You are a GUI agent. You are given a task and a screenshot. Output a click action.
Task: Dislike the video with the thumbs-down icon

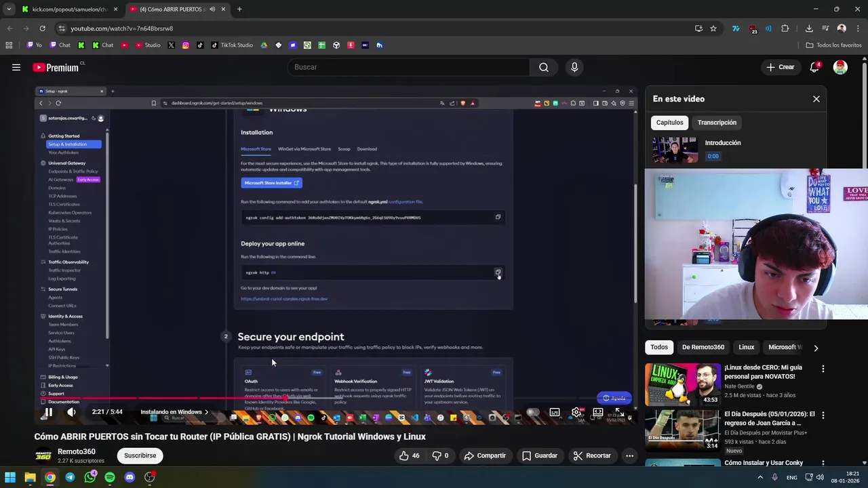coord(441,455)
